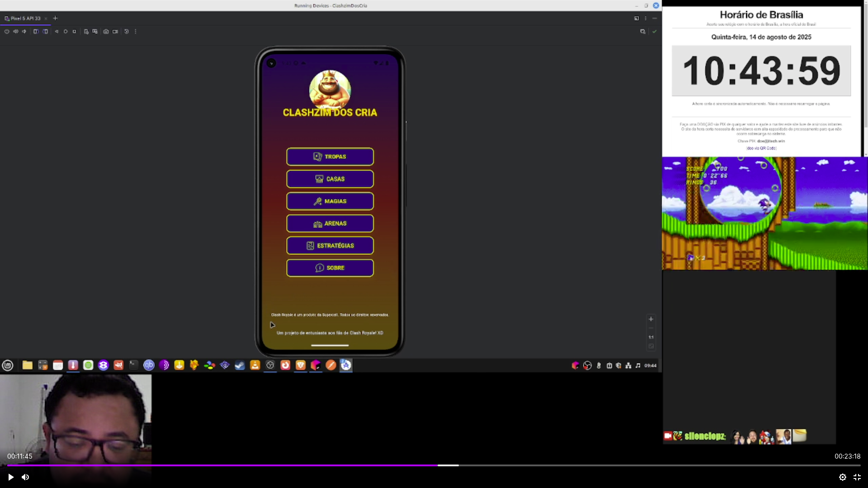The image size is (868, 488).
Task: Switch to Android Studio in taskbar
Action: pos(346,365)
